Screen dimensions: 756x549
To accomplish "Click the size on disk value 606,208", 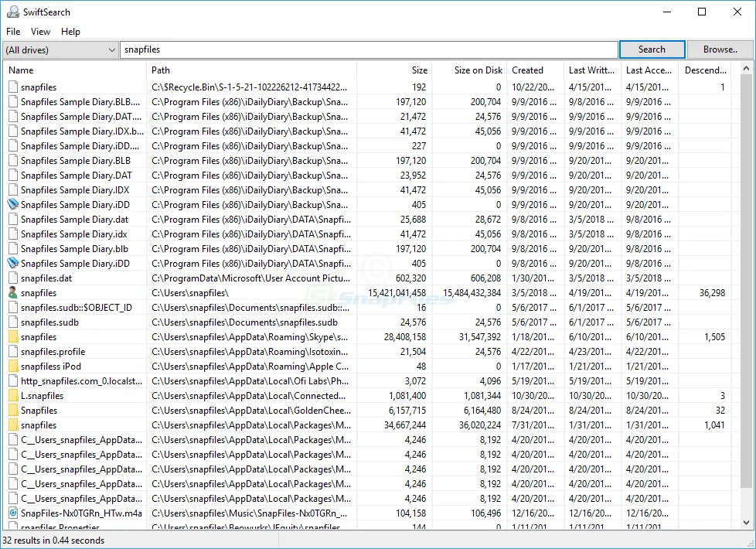I will [485, 278].
